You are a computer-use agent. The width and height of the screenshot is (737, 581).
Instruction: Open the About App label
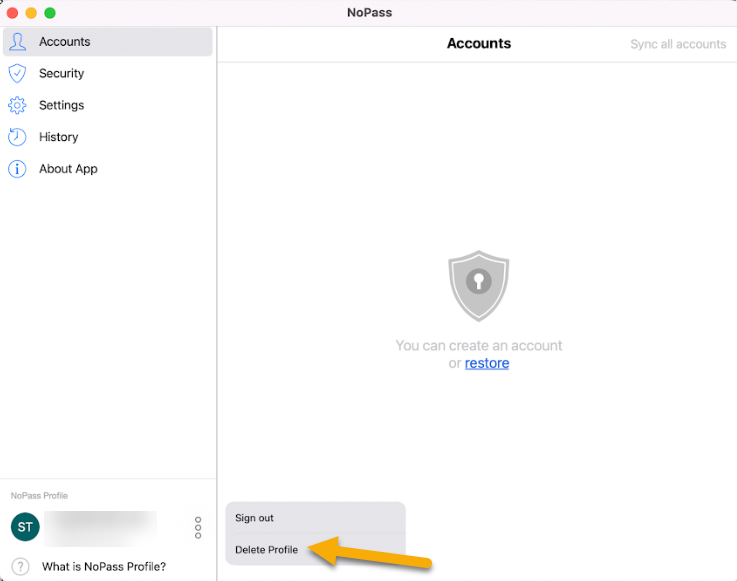tap(68, 169)
